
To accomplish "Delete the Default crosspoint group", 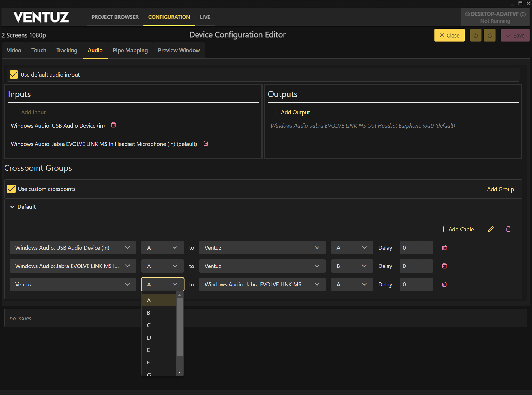I will [x=508, y=229].
